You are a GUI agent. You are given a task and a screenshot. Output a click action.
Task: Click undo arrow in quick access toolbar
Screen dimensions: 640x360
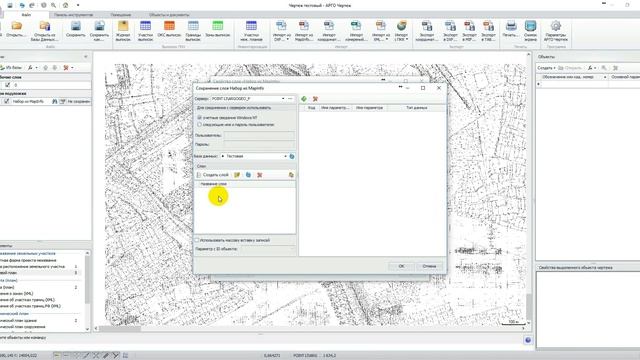(x=22, y=5)
